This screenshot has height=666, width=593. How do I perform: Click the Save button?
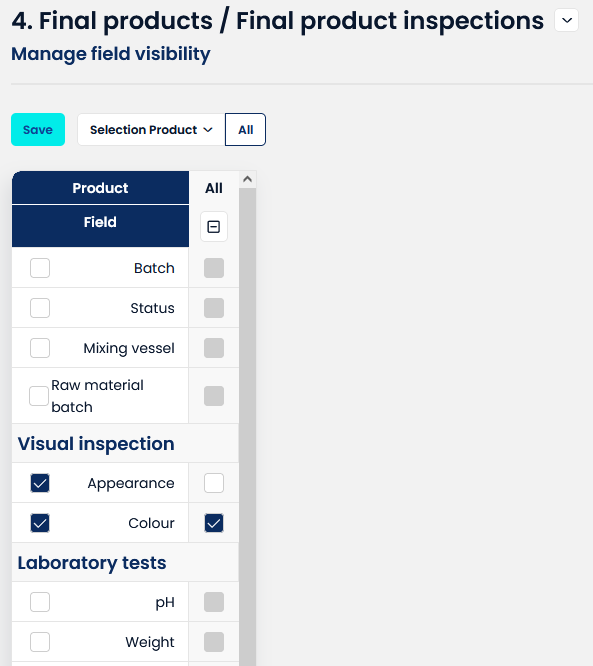click(38, 130)
